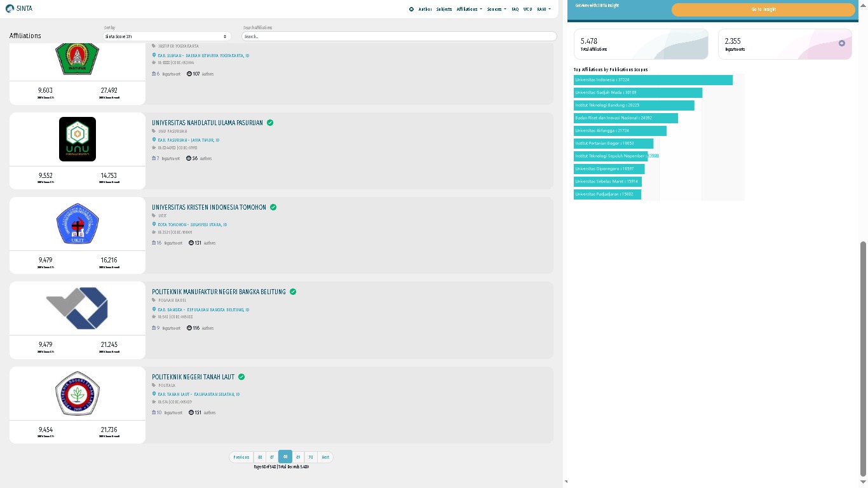The width and height of the screenshot is (868, 488).
Task: Jump to page 70 in pagination
Action: (x=311, y=457)
